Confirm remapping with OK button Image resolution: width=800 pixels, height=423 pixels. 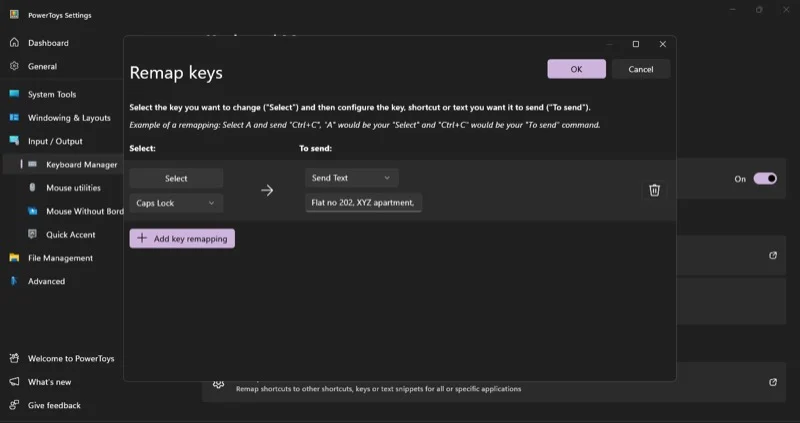[577, 69]
